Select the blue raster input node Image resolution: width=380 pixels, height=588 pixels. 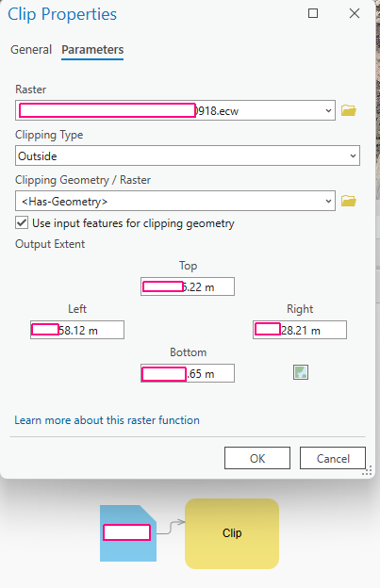coord(128,533)
